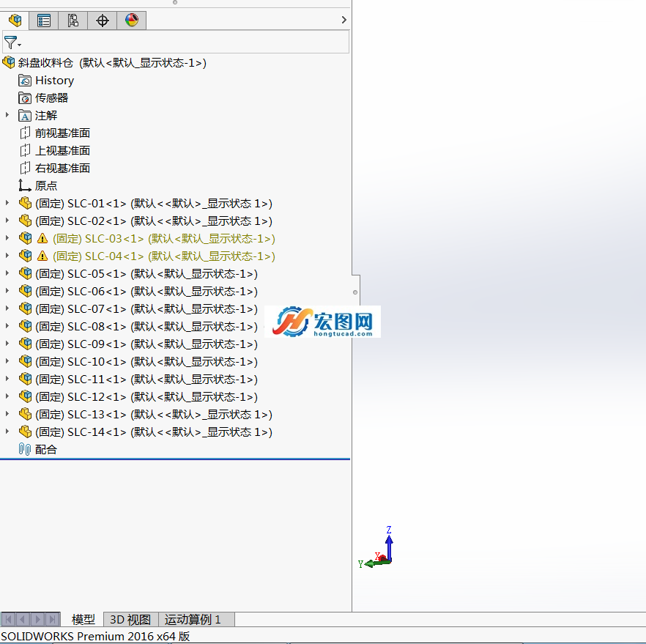Select the 前视基准面 plane
The height and width of the screenshot is (644, 646).
[x=62, y=133]
